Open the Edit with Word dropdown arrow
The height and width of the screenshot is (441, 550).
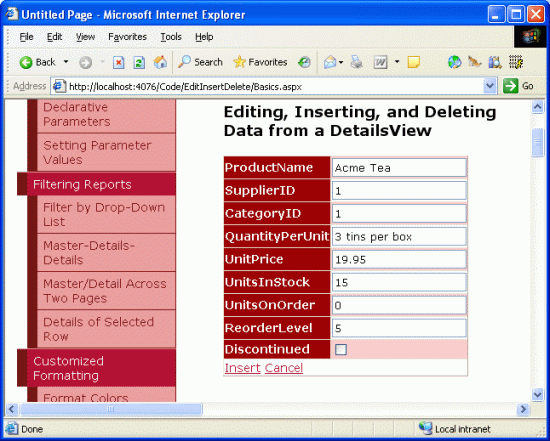pos(397,62)
